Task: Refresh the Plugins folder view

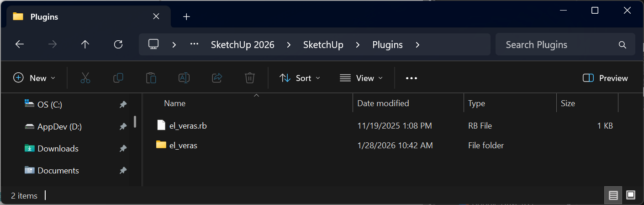Action: coord(118,44)
